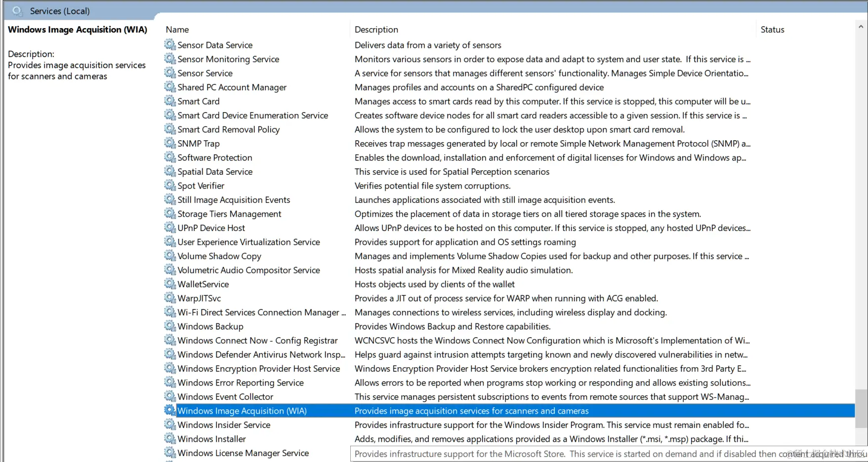Image resolution: width=868 pixels, height=462 pixels.
Task: Select Windows Backup service name
Action: pyautogui.click(x=210, y=326)
